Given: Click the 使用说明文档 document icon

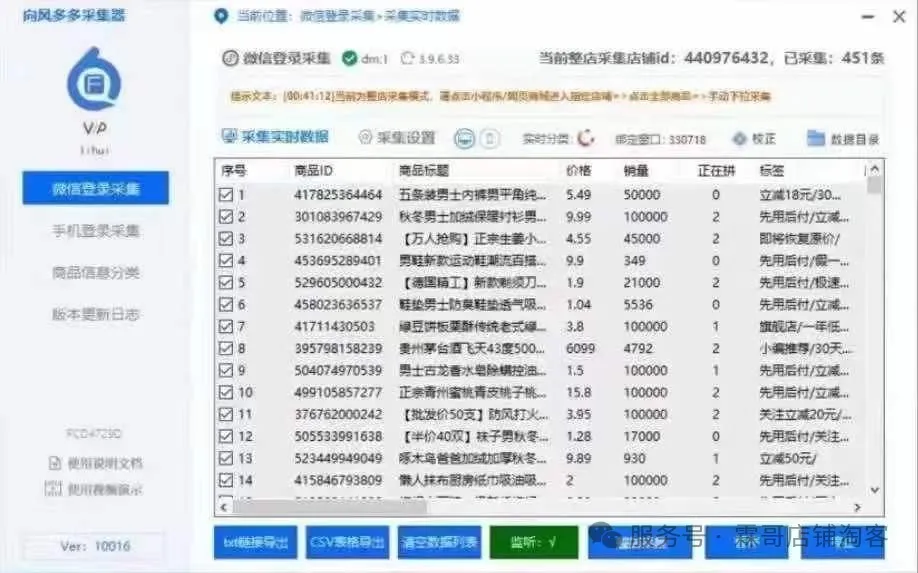Looking at the screenshot, I should [x=55, y=463].
